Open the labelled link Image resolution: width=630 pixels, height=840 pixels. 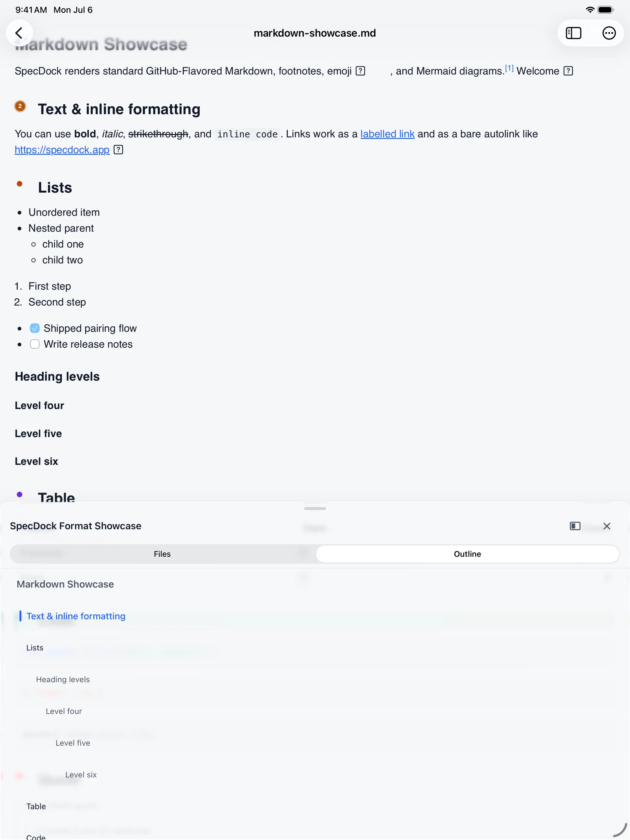pyautogui.click(x=387, y=134)
